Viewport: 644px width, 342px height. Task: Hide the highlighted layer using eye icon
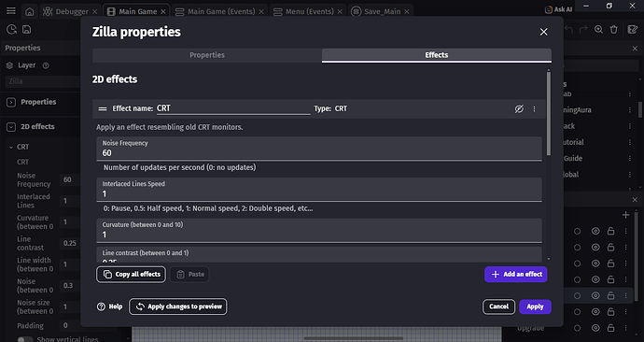(595, 295)
